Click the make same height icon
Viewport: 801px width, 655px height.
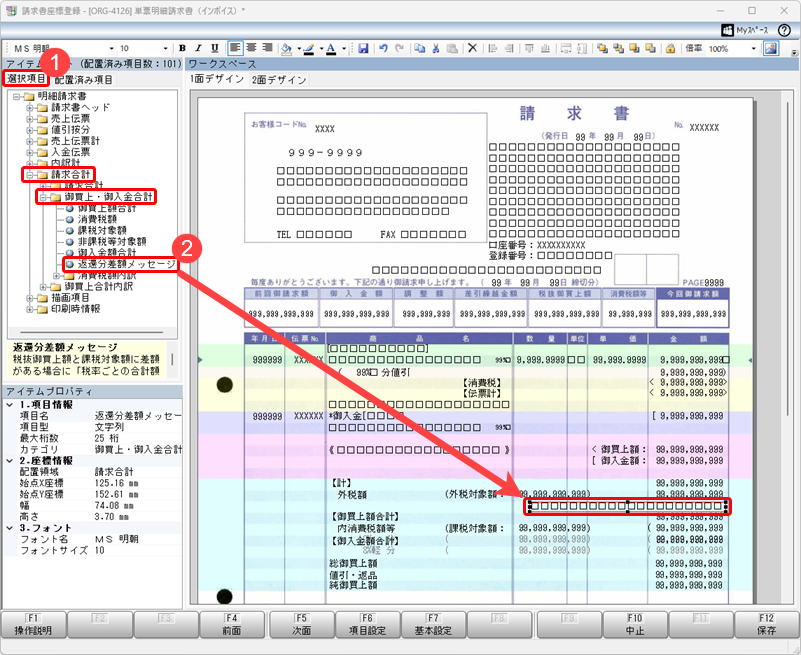coord(582,49)
